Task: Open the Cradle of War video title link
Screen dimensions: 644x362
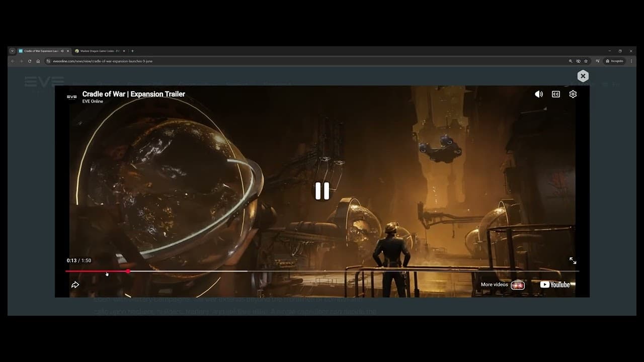Action: (x=134, y=94)
